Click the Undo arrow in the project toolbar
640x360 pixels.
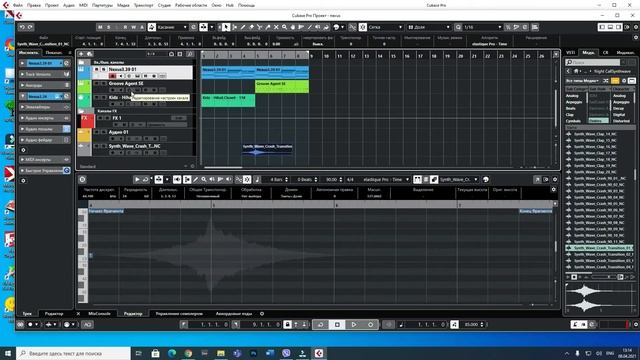coord(22,27)
